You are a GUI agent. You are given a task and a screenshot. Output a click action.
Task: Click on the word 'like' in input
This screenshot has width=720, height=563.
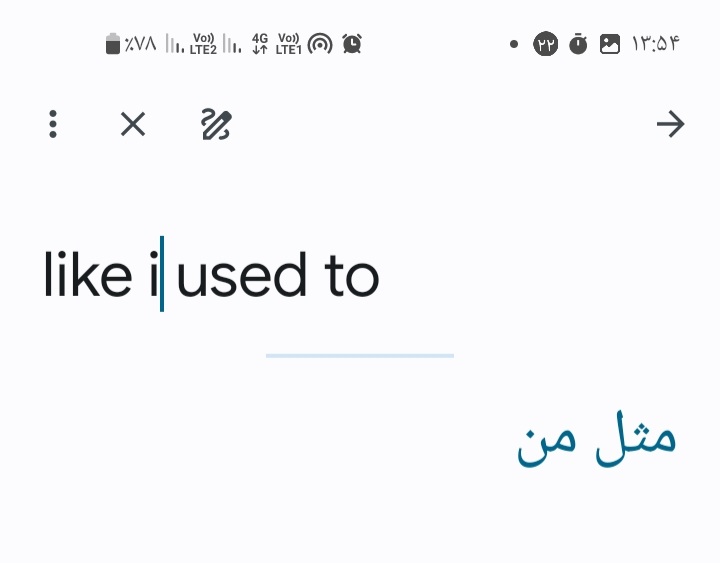[88, 274]
